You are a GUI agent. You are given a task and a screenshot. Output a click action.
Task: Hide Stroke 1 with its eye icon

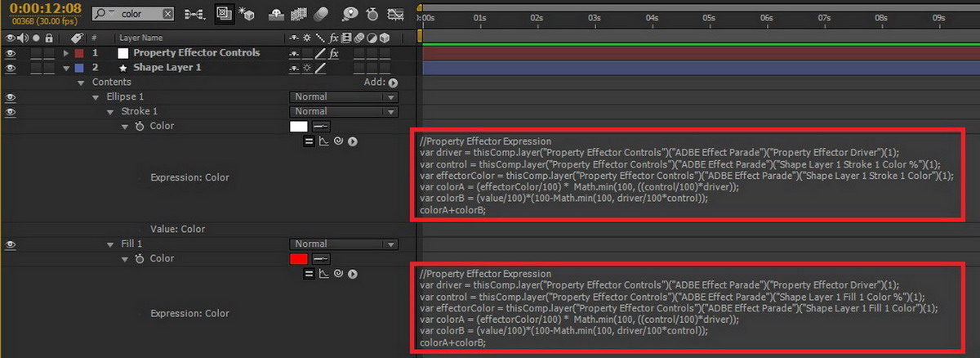(11, 112)
